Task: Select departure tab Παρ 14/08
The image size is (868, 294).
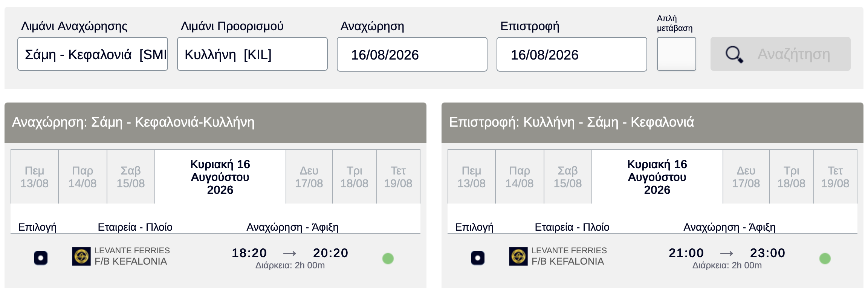Action: [x=83, y=177]
